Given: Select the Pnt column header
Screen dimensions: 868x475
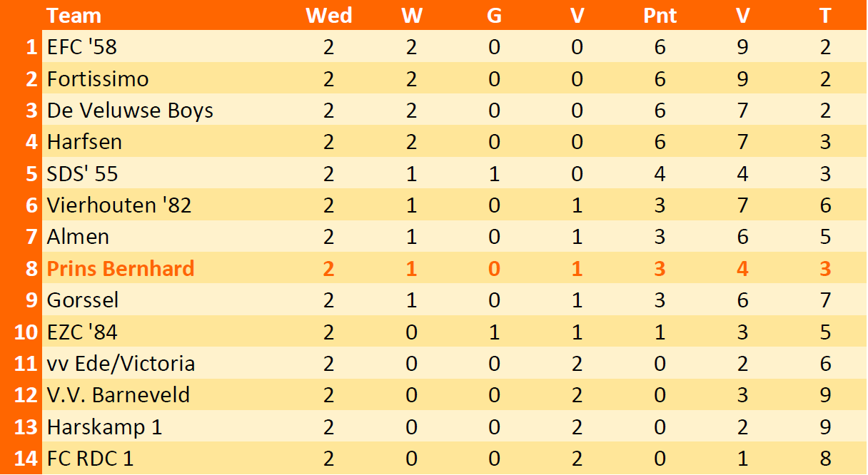Looking at the screenshot, I should pos(660,16).
